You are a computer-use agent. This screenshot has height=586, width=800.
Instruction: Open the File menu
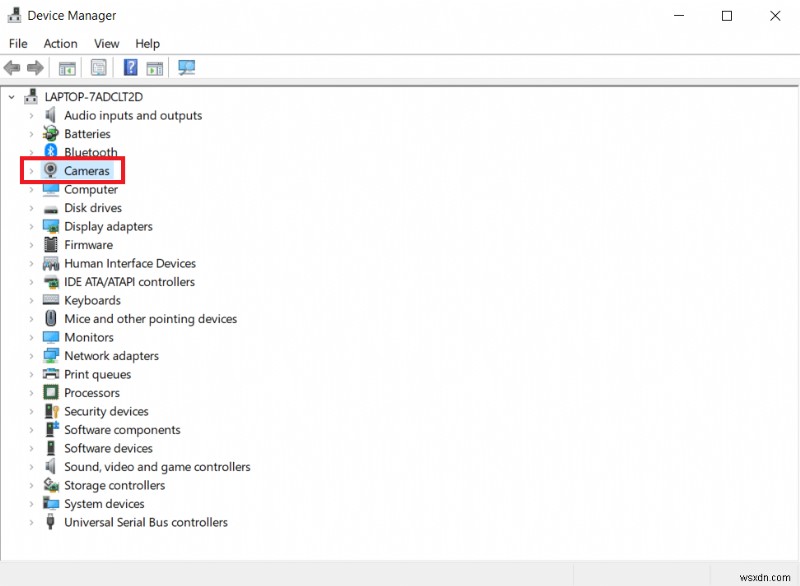tap(17, 43)
